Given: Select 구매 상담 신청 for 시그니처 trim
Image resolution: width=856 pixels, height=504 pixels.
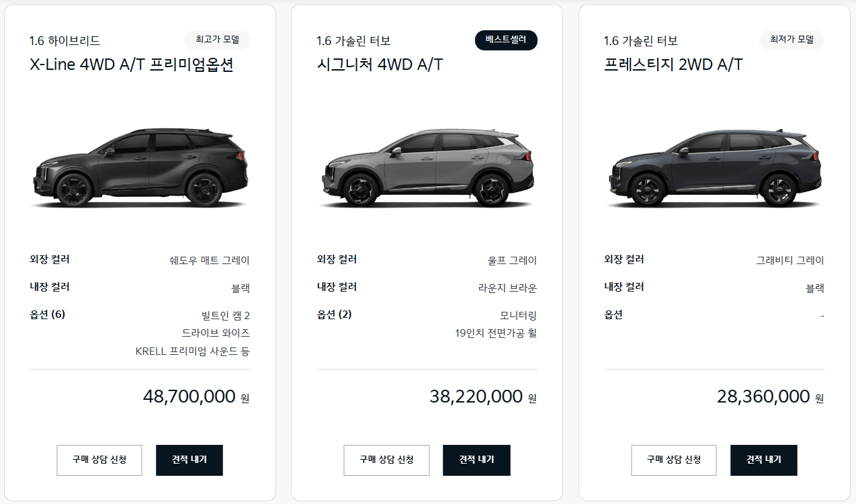Looking at the screenshot, I should click(x=386, y=460).
